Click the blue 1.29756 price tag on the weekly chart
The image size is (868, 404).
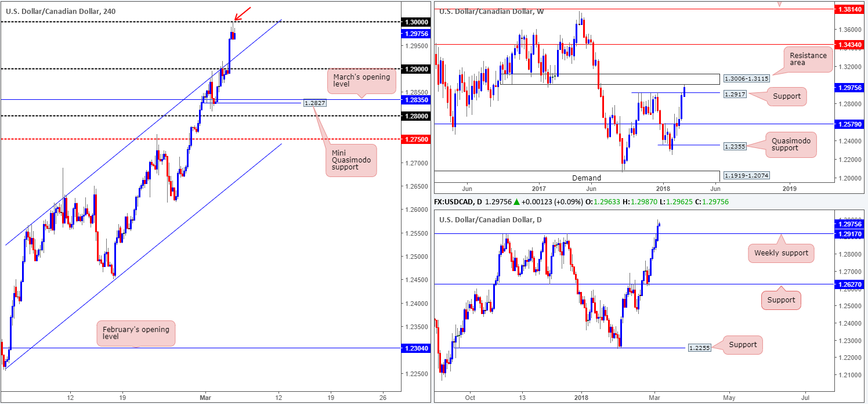click(850, 88)
